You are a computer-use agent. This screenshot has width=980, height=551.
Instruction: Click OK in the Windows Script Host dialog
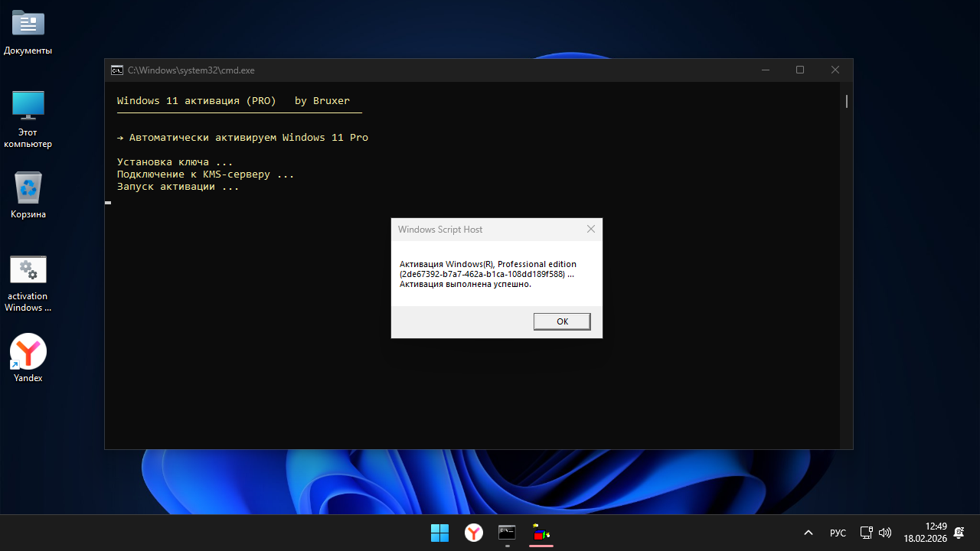562,321
